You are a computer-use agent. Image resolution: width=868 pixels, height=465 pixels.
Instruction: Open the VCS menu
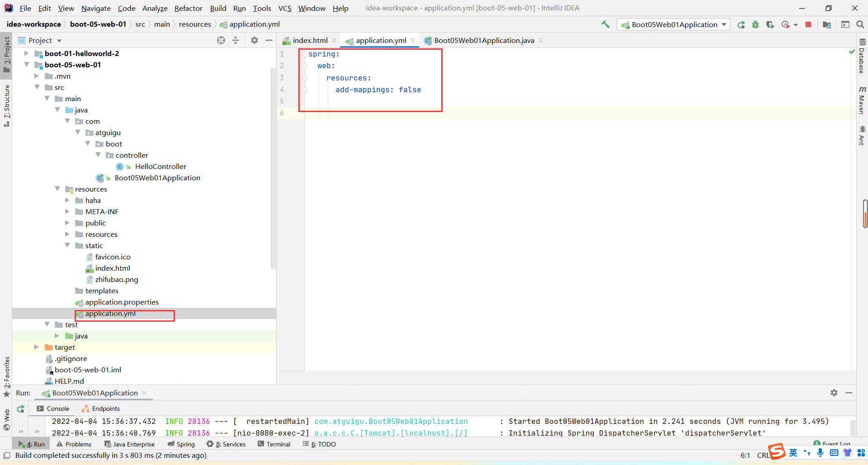click(x=285, y=8)
